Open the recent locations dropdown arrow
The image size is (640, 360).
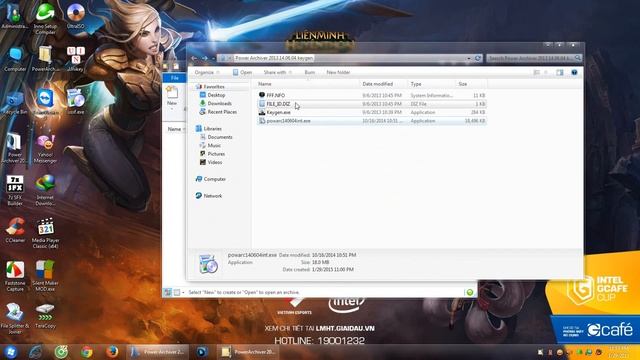(213, 58)
